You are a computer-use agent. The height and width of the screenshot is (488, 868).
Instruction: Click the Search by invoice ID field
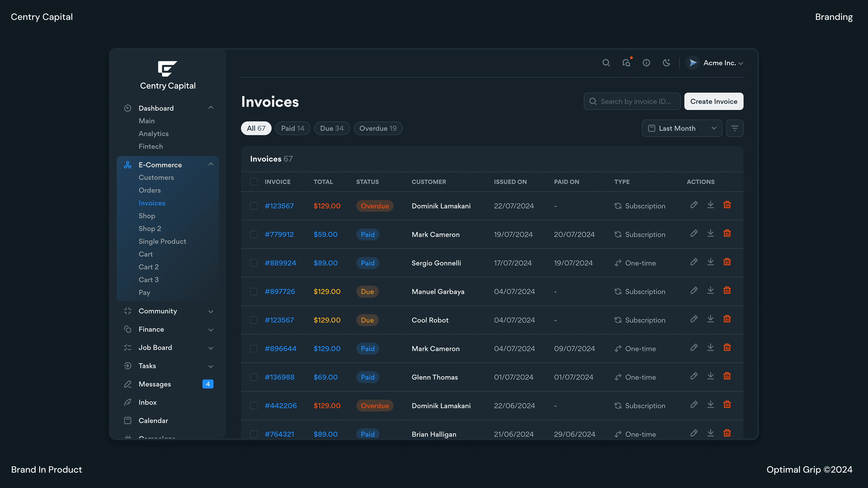coord(635,102)
